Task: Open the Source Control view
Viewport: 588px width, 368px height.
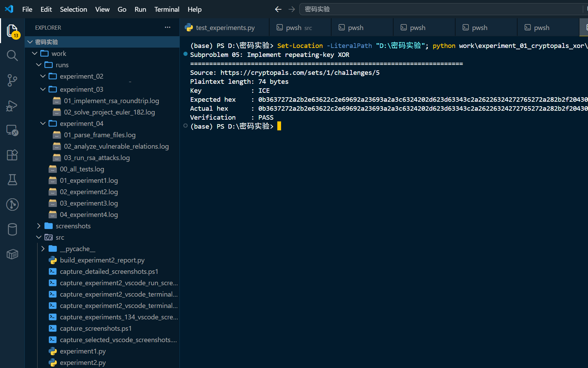Action: click(12, 80)
